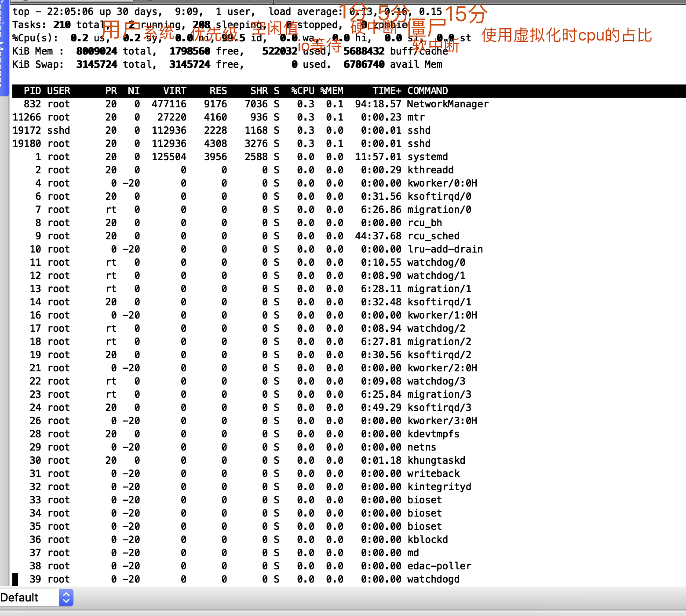Click the TIME+ column header
This screenshot has width=686, height=616.
[387, 91]
